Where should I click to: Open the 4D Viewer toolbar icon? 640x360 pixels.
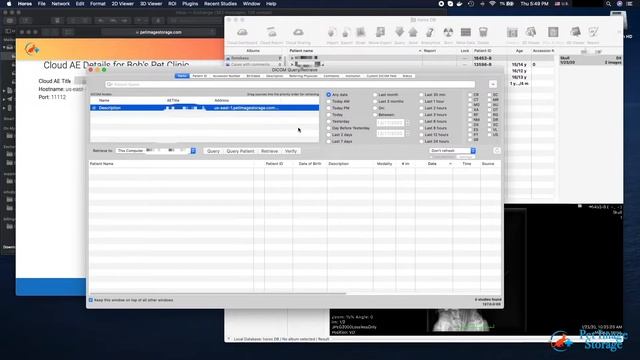point(576,33)
